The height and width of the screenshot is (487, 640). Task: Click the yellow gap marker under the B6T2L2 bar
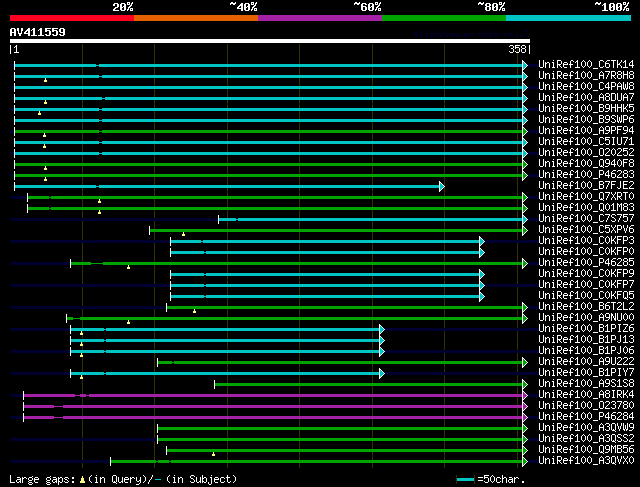pyautogui.click(x=194, y=311)
